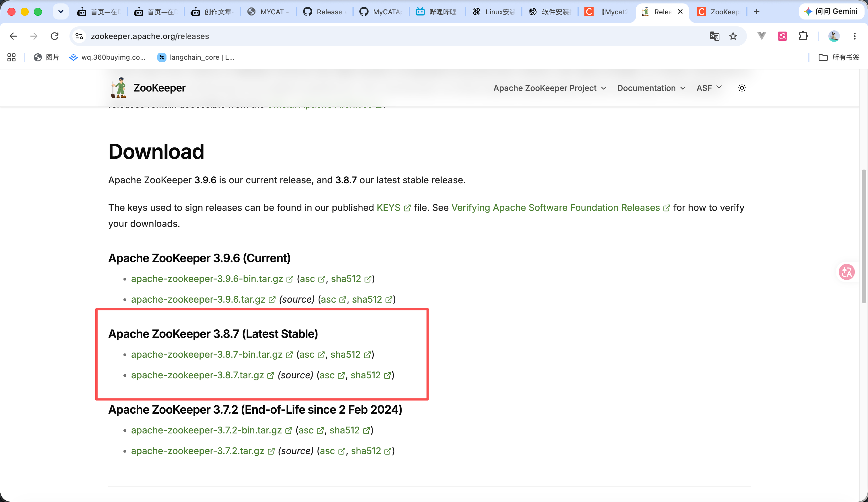The height and width of the screenshot is (502, 868).
Task: Switch to the MyCATApache GitHub tab
Action: 381,12
